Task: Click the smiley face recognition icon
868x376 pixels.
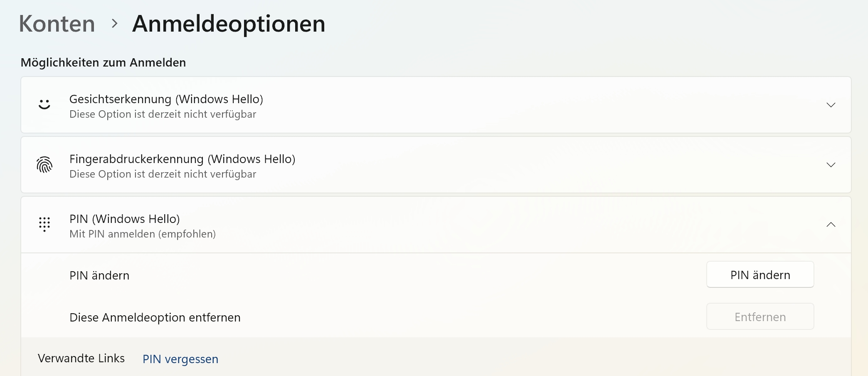Action: point(44,104)
